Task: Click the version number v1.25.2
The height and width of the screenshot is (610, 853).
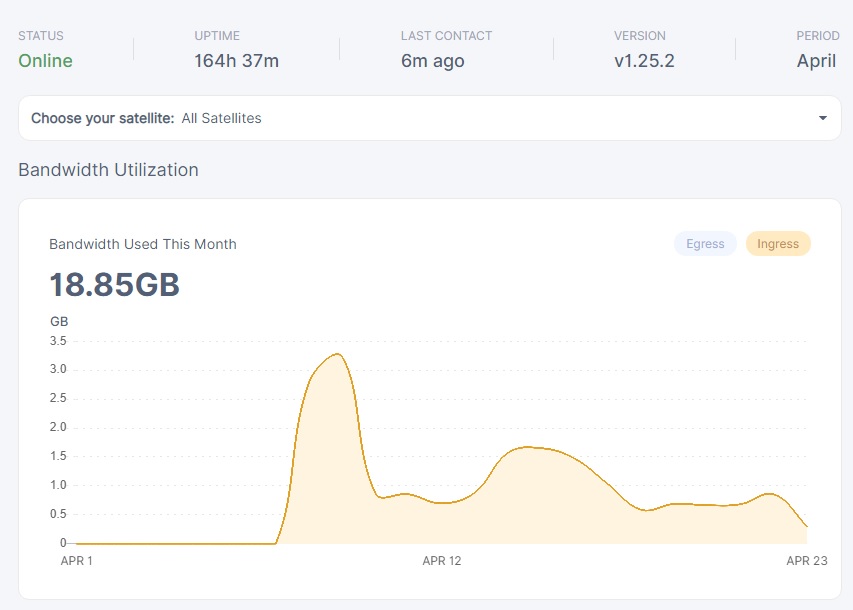Action: 644,61
